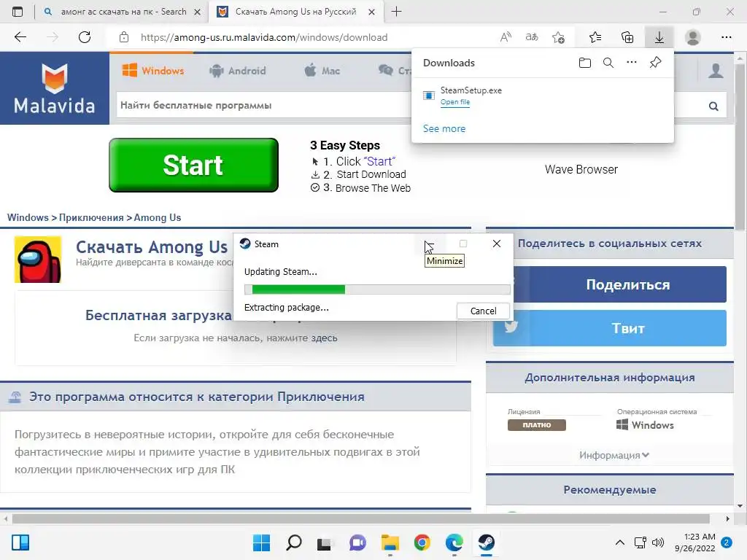Click See more in Downloads panel

444,128
